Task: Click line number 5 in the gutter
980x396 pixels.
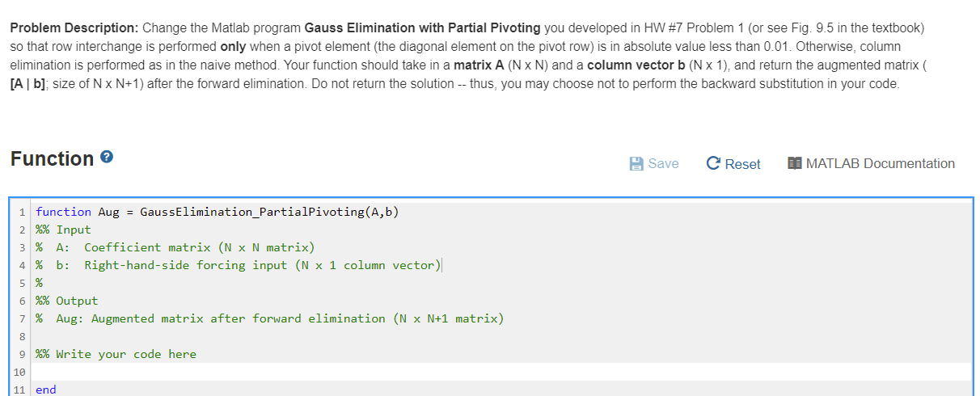Action: 21,283
